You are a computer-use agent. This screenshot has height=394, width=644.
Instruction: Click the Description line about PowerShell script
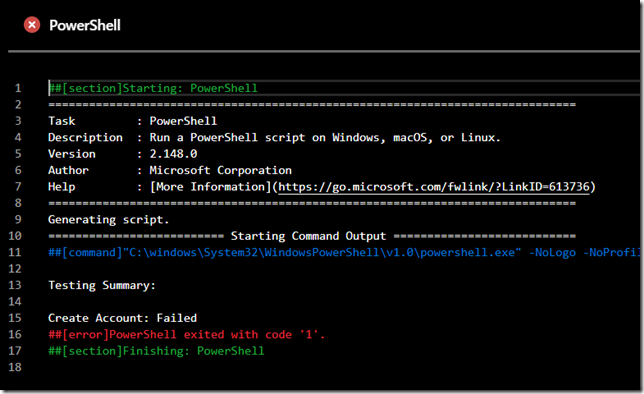274,137
